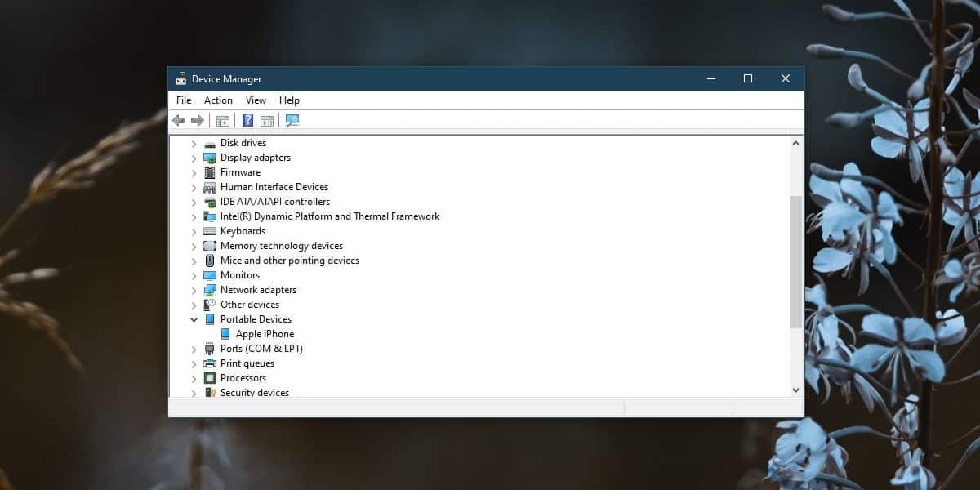Expand the Keyboards node
Viewport: 980px width, 490px height.
194,231
